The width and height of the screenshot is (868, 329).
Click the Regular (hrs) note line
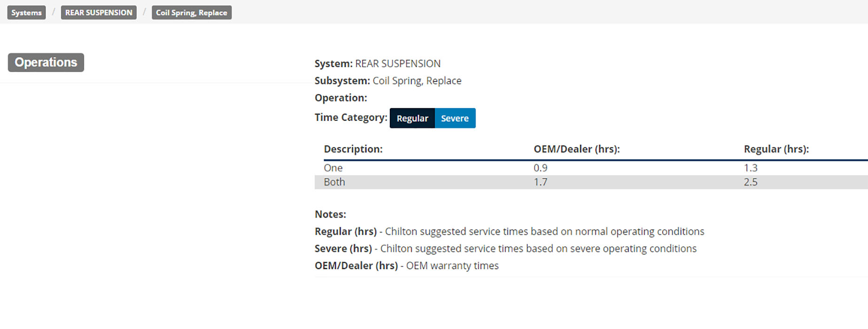510,231
